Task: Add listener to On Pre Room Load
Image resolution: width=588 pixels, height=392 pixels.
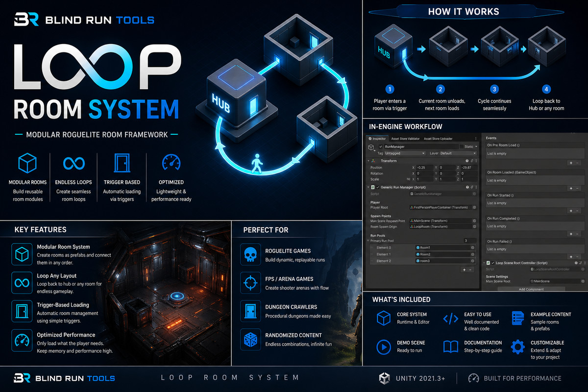Action: (x=571, y=163)
